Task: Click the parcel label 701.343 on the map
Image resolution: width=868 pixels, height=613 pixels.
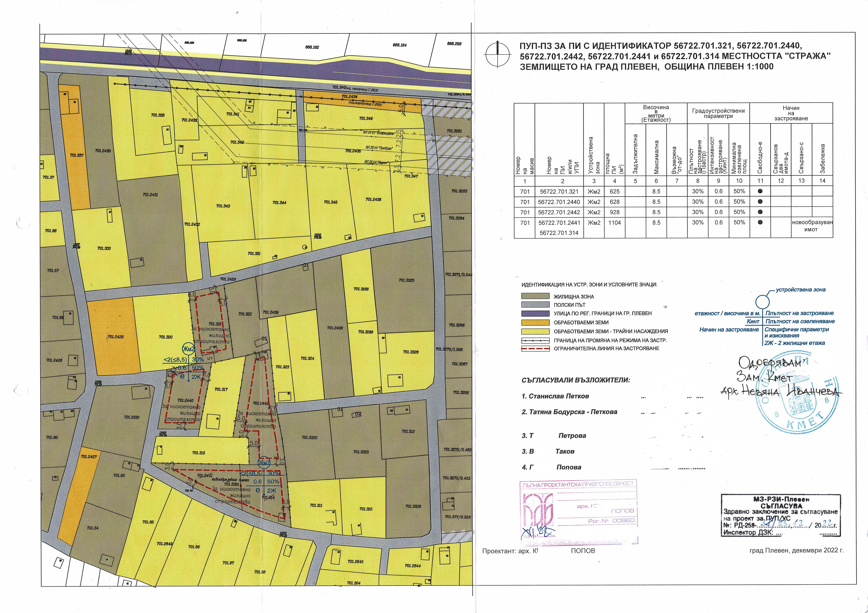Action: 223,206
